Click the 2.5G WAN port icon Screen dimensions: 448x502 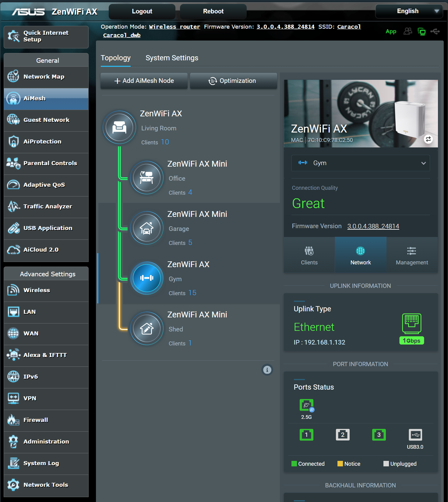pyautogui.click(x=307, y=405)
